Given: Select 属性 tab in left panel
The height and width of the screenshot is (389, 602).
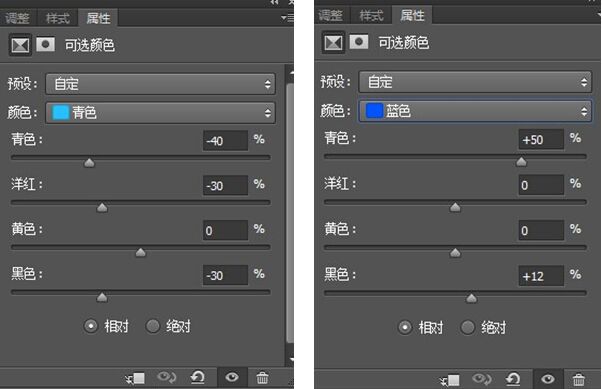Looking at the screenshot, I should [x=98, y=18].
